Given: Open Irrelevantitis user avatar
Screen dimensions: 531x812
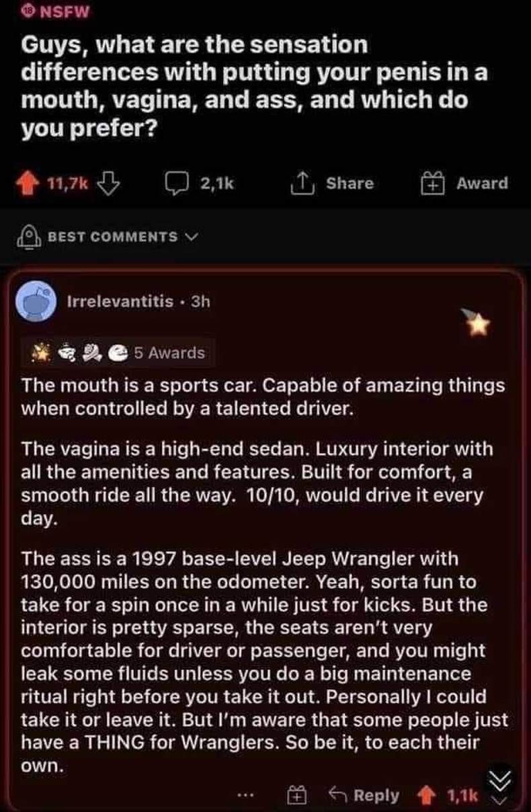Looking at the screenshot, I should coord(40,300).
